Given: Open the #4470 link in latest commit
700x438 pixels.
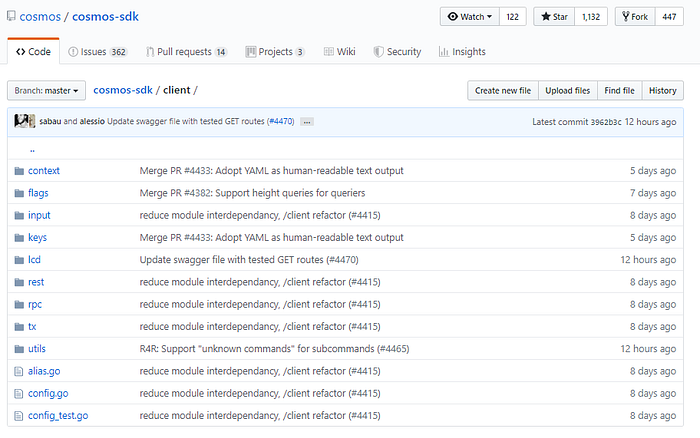Looking at the screenshot, I should (281, 121).
